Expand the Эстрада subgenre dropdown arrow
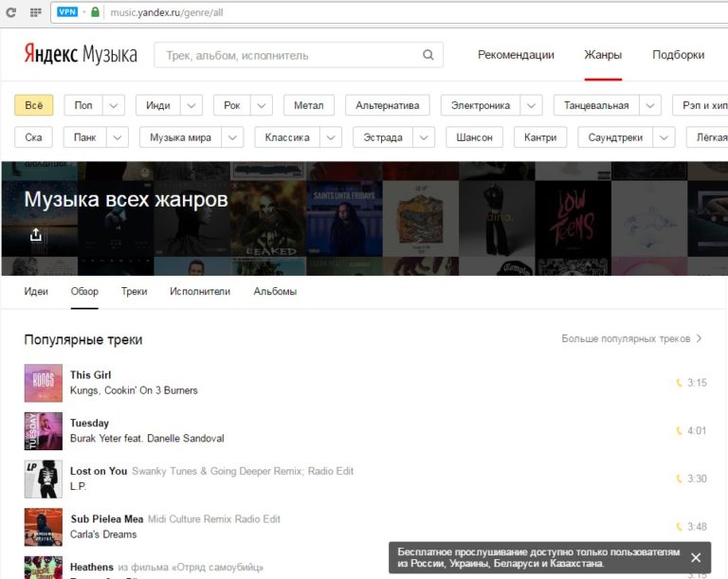The width and height of the screenshot is (728, 579). [424, 137]
